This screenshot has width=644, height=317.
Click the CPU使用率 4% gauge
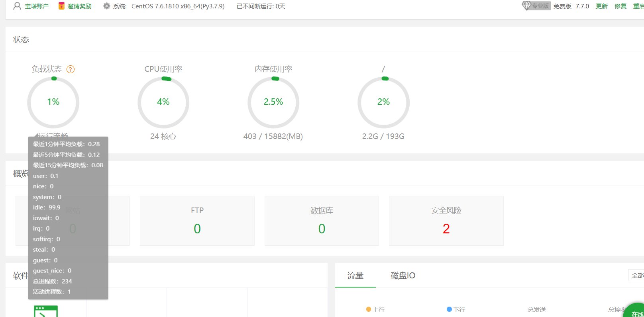click(x=163, y=102)
